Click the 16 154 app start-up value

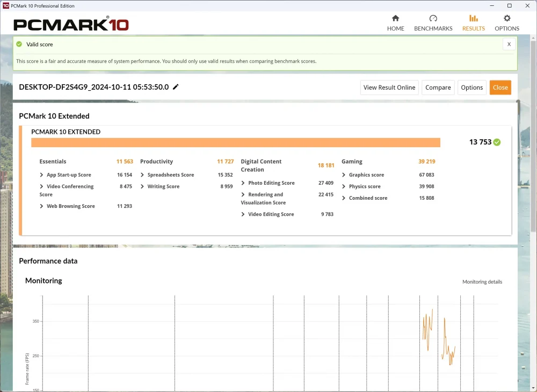pyautogui.click(x=125, y=175)
